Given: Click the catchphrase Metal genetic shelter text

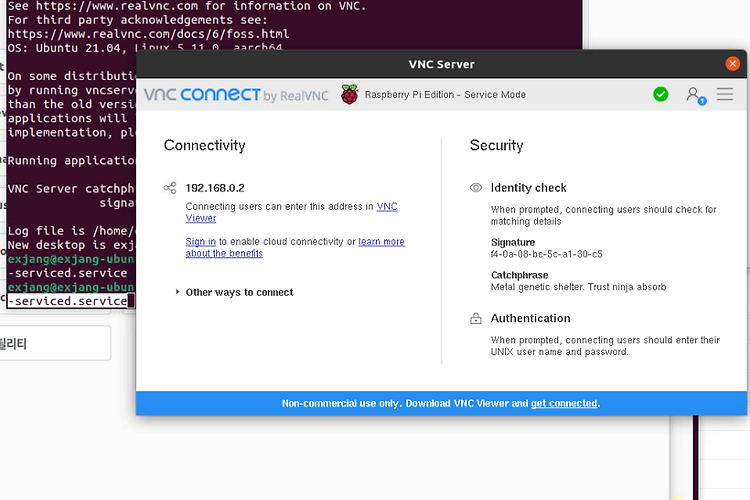Looking at the screenshot, I should pyautogui.click(x=578, y=287).
